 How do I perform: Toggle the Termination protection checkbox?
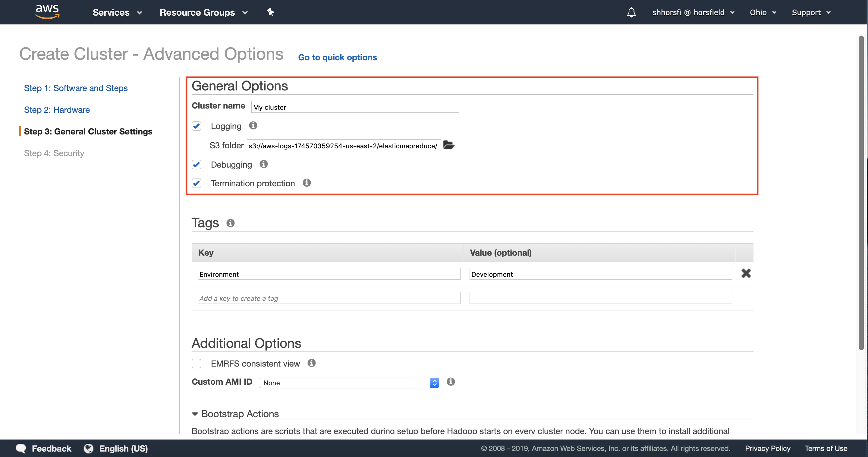pyautogui.click(x=197, y=183)
